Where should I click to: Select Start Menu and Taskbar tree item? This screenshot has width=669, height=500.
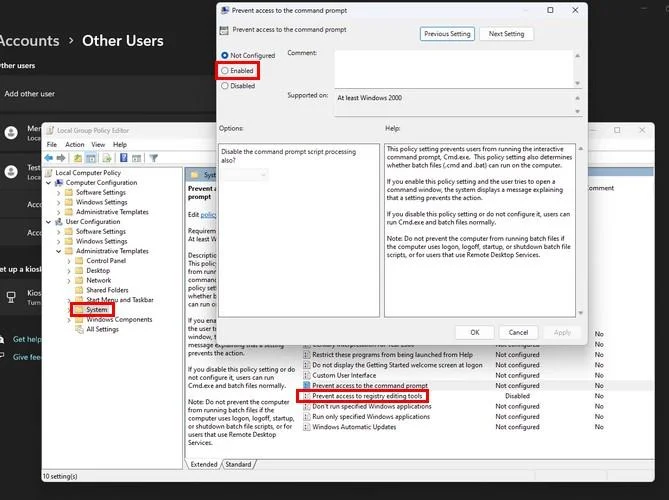pyautogui.click(x=120, y=300)
